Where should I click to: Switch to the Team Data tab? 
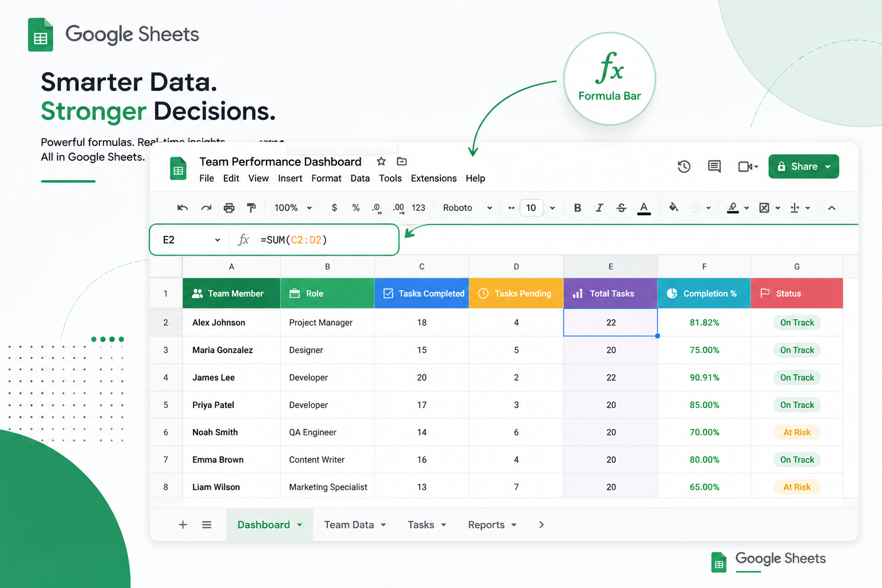[x=349, y=525]
